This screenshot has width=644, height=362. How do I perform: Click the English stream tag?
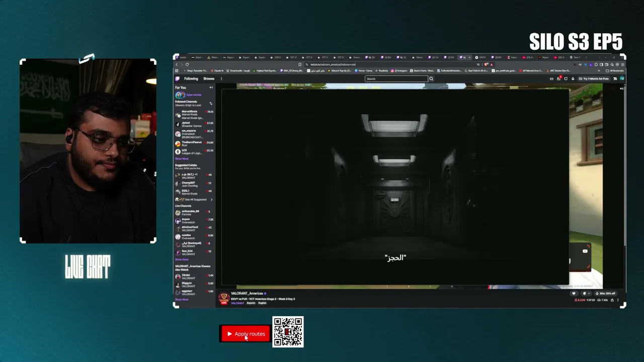pyautogui.click(x=262, y=303)
